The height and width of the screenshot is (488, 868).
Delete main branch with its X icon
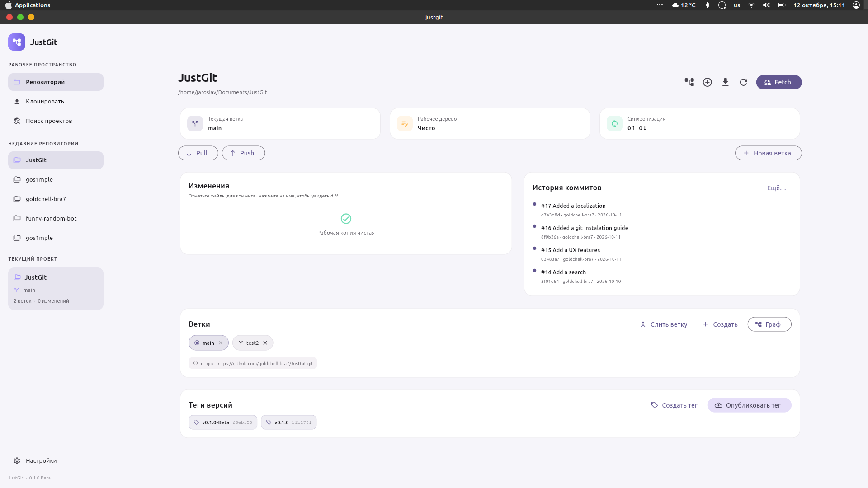coord(221,343)
